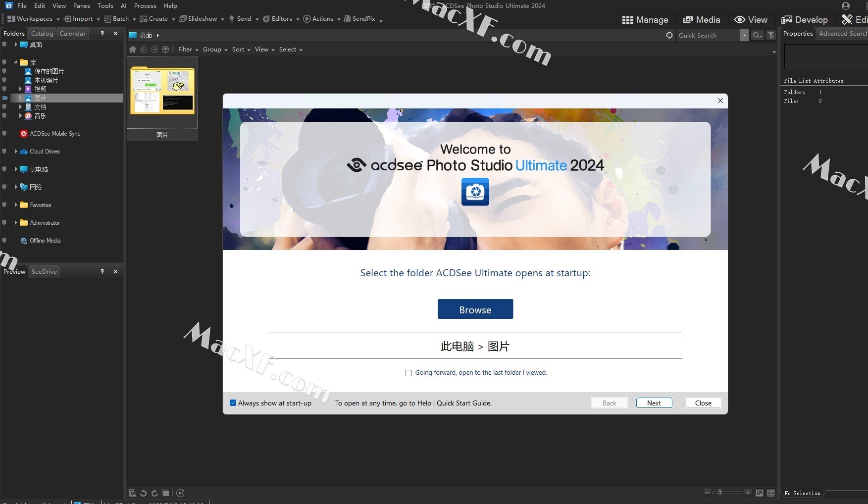868x504 pixels.
Task: Open the Tools menu
Action: pyautogui.click(x=105, y=5)
